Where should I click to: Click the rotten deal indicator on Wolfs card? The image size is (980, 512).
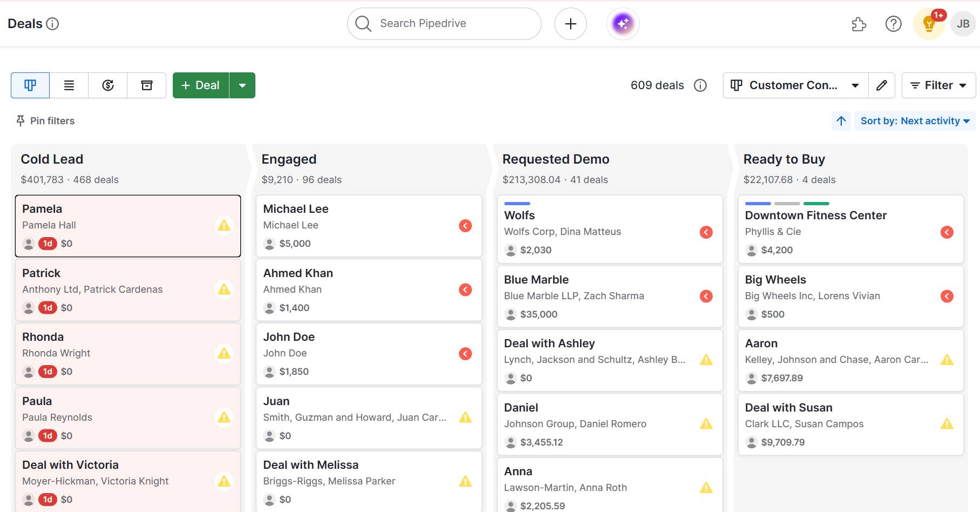click(706, 232)
